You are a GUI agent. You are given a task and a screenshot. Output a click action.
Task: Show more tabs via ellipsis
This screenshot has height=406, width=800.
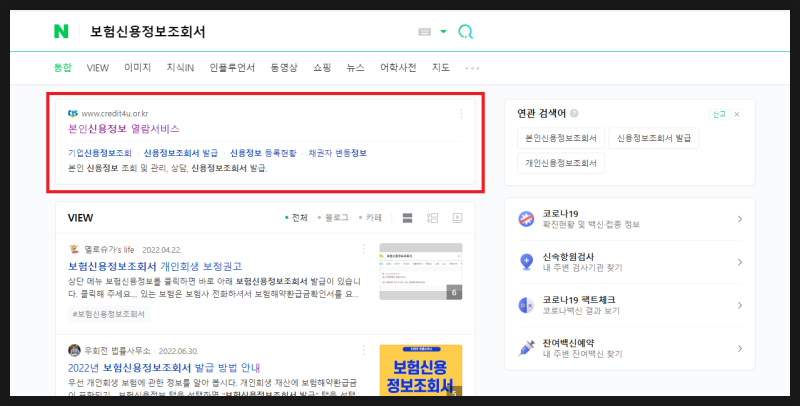pos(472,68)
